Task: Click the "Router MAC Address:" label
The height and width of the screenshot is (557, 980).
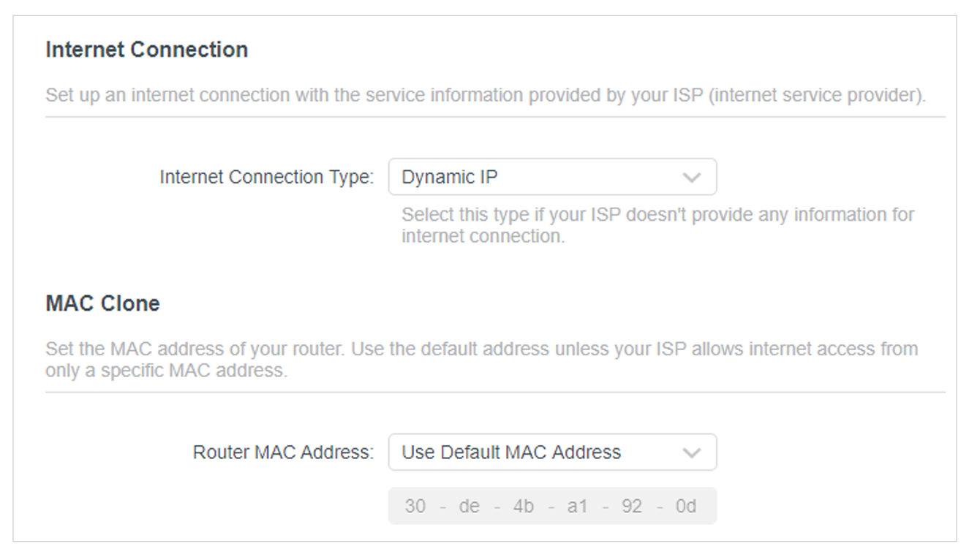Action: click(283, 452)
